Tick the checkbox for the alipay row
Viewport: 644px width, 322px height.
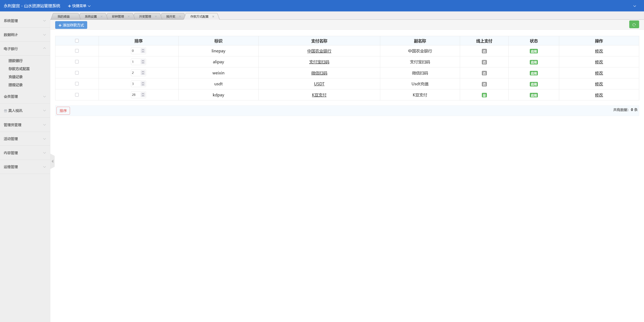[77, 62]
